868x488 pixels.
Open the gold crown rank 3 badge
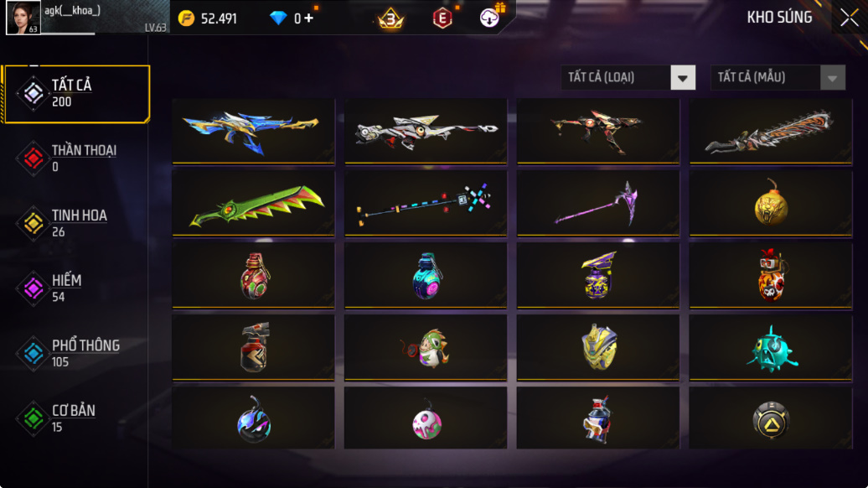tap(390, 18)
